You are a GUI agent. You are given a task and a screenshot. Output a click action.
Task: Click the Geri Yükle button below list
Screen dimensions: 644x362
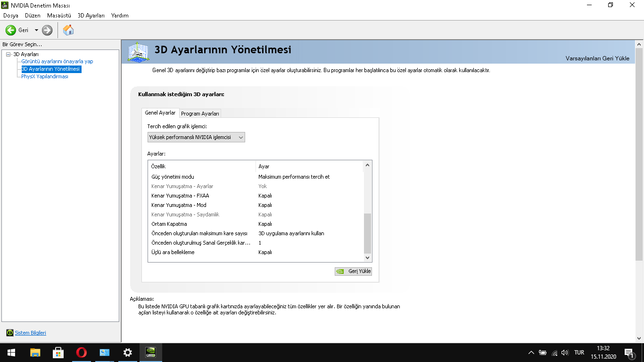pyautogui.click(x=353, y=271)
